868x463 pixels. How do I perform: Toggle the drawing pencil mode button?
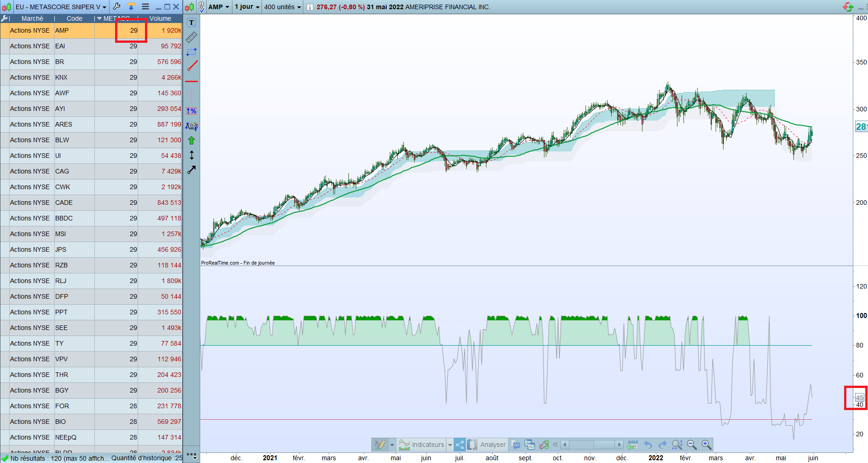[x=380, y=445]
